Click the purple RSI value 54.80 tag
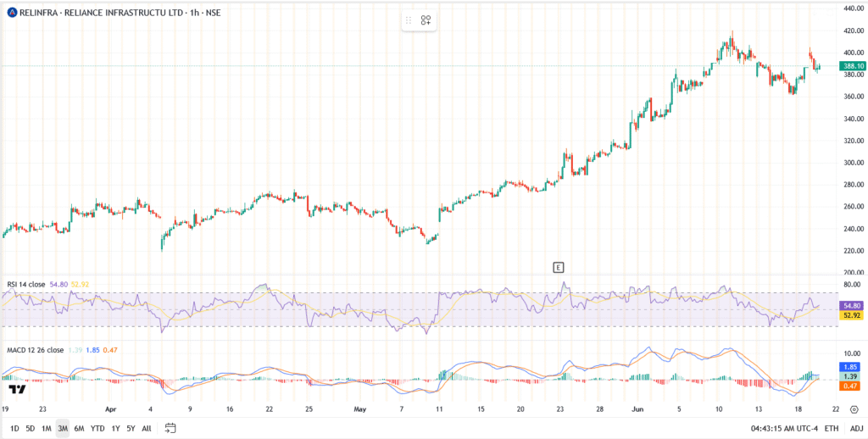This screenshot has height=439, width=868. [851, 305]
